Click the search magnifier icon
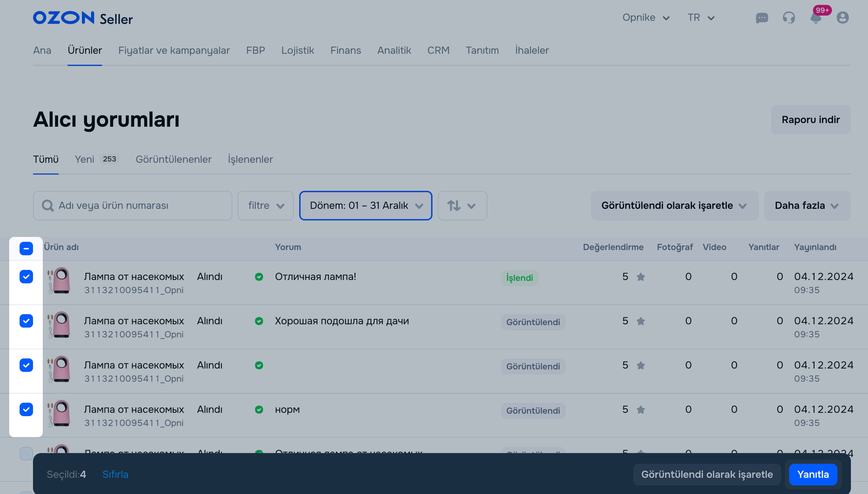This screenshot has height=494, width=868. point(48,205)
